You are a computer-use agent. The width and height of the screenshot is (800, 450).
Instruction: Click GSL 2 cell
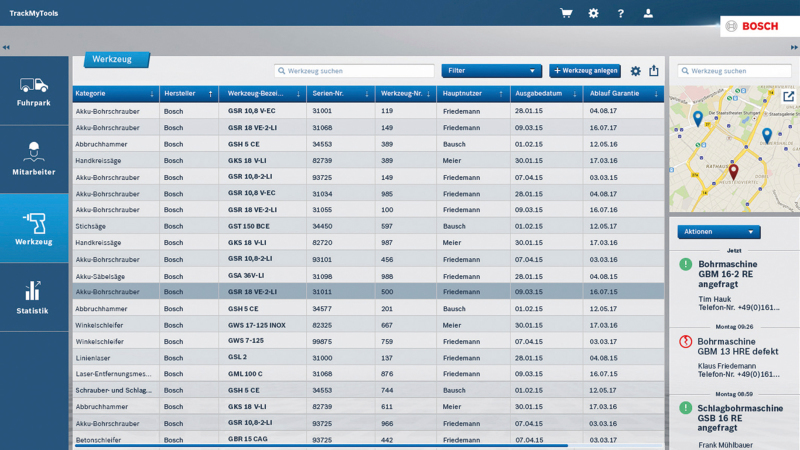pyautogui.click(x=237, y=357)
